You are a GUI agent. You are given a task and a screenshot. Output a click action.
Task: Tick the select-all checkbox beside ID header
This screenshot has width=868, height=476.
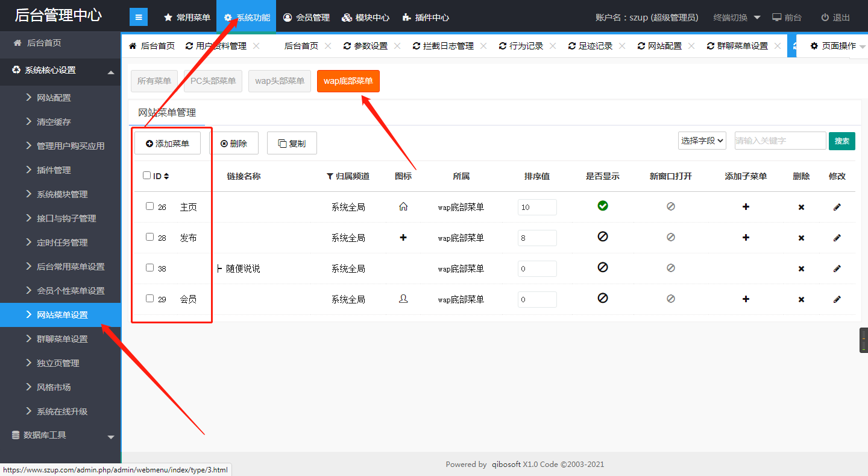tap(146, 176)
